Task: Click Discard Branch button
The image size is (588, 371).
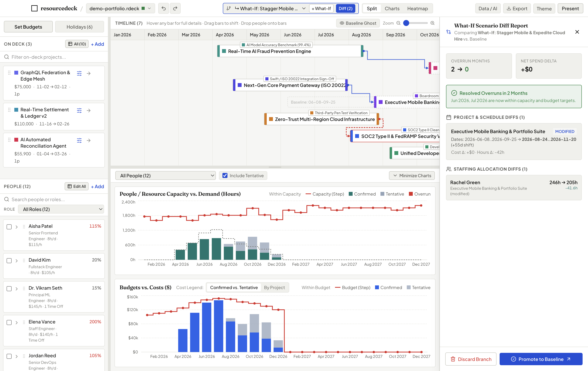Action: coord(471,359)
